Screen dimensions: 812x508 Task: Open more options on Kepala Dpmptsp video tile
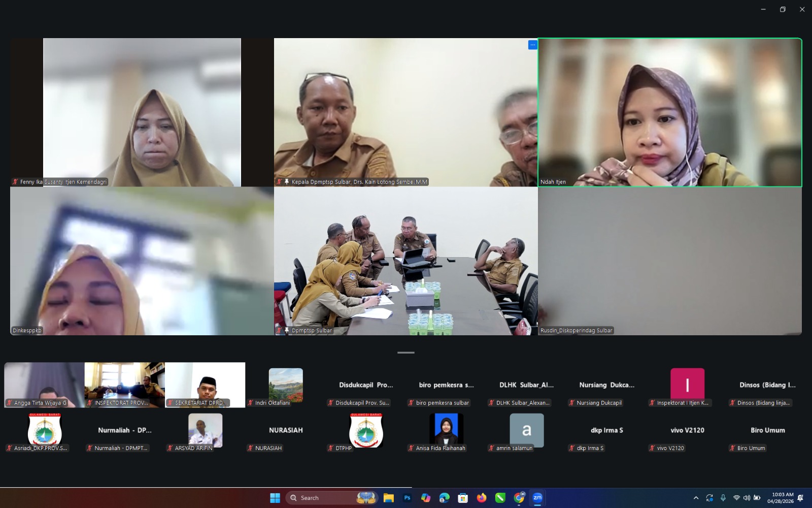(x=532, y=45)
